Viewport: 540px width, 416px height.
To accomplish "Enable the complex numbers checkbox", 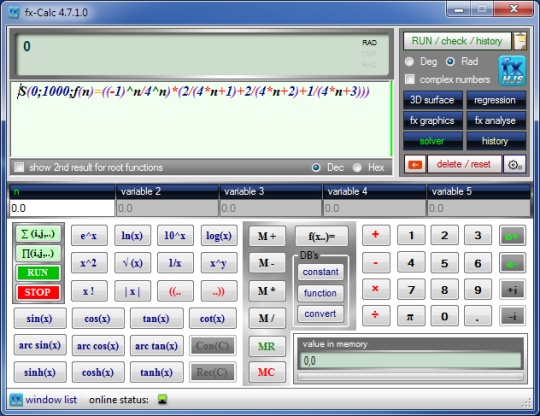I will 409,79.
